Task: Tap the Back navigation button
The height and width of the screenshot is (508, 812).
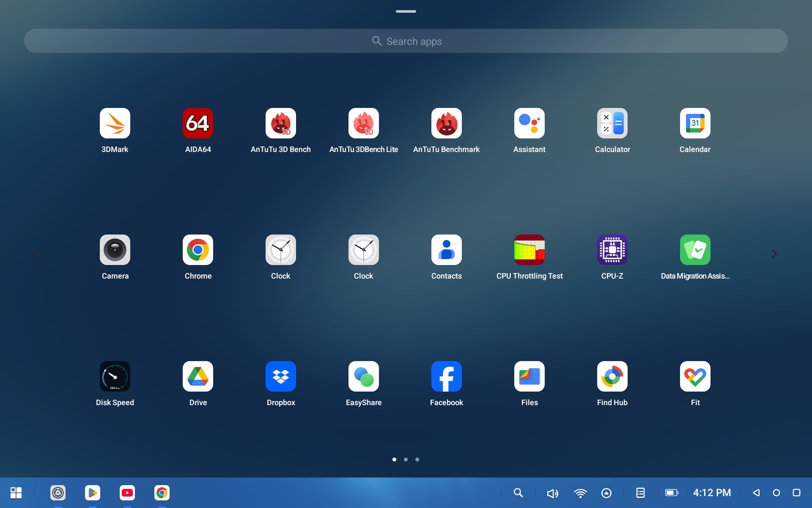Action: pos(757,493)
